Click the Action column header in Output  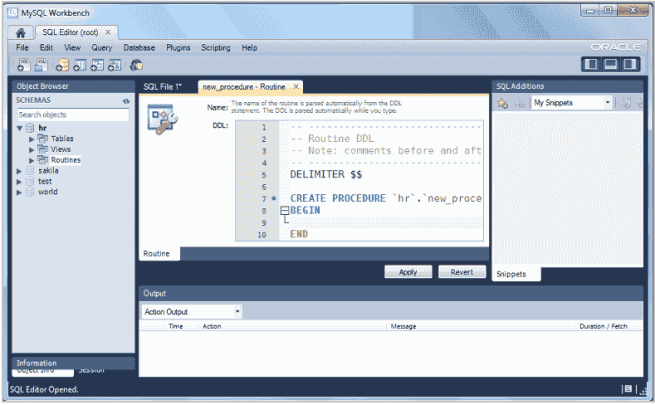coord(212,327)
